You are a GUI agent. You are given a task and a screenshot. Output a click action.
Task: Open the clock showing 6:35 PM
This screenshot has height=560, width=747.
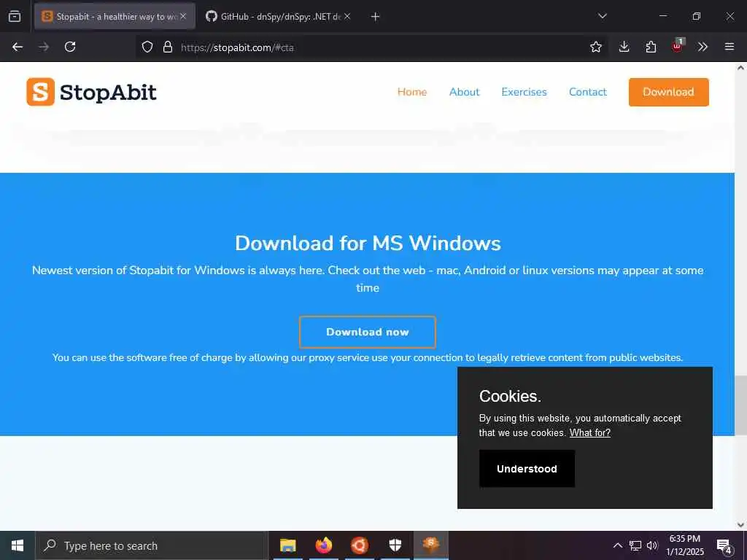point(685,545)
